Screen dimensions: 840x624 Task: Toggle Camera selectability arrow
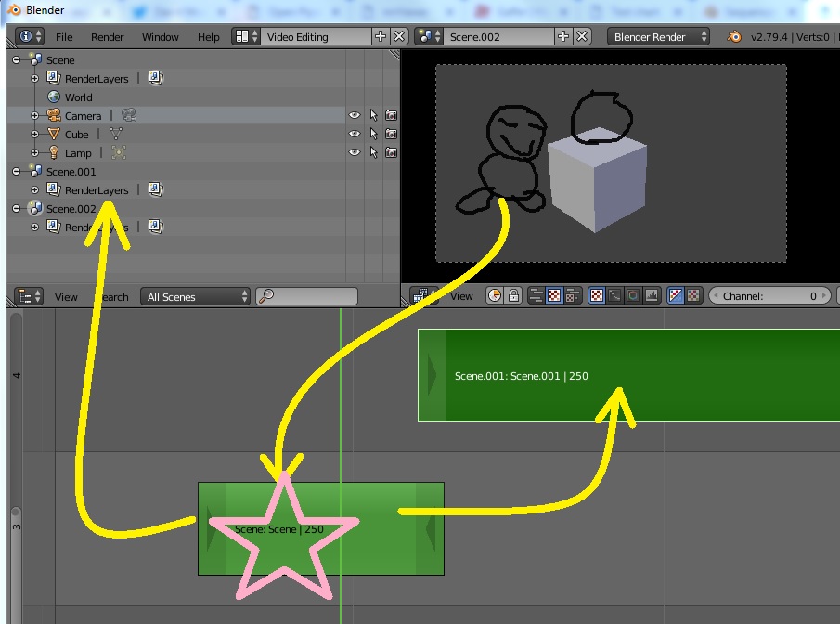(373, 115)
